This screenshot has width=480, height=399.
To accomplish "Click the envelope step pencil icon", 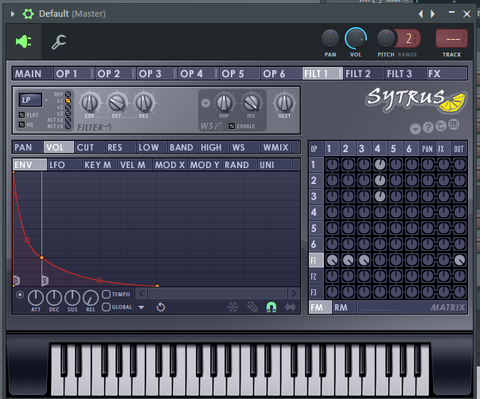I will (x=252, y=307).
